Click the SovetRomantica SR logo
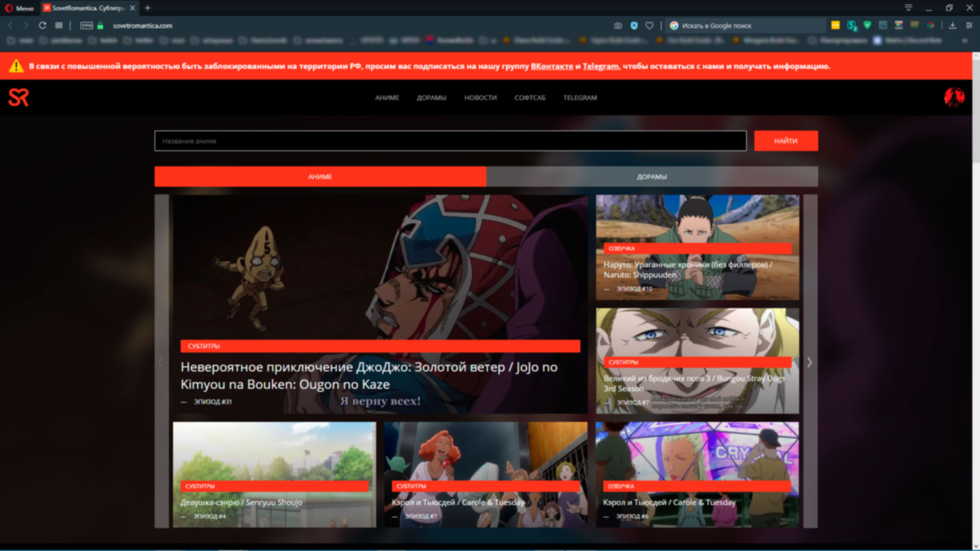 [18, 97]
